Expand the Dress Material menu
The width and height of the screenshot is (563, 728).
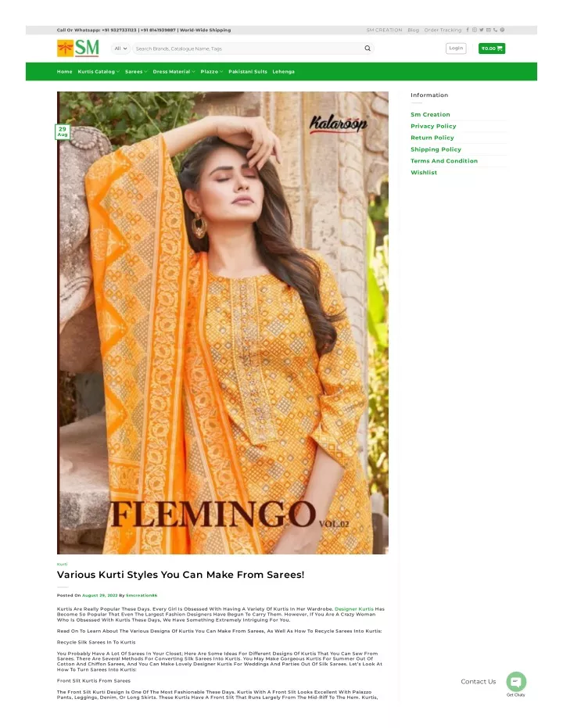pos(174,71)
